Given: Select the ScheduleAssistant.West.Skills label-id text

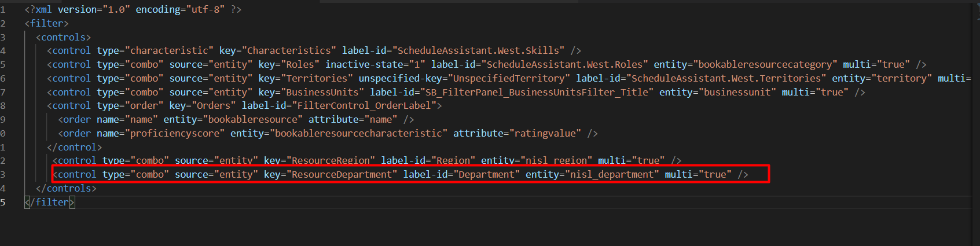Looking at the screenshot, I should (x=478, y=51).
